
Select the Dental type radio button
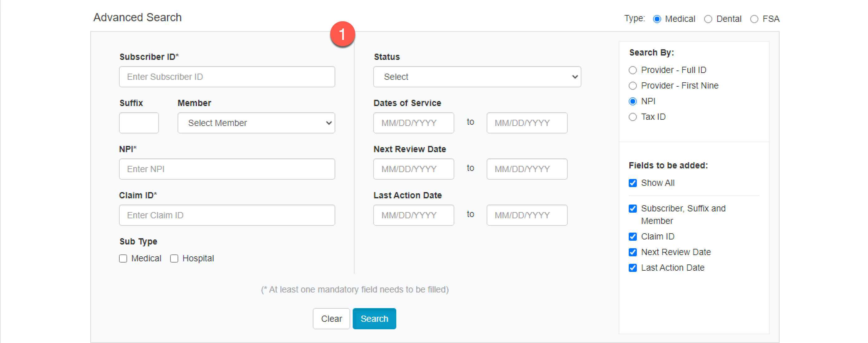coord(708,19)
